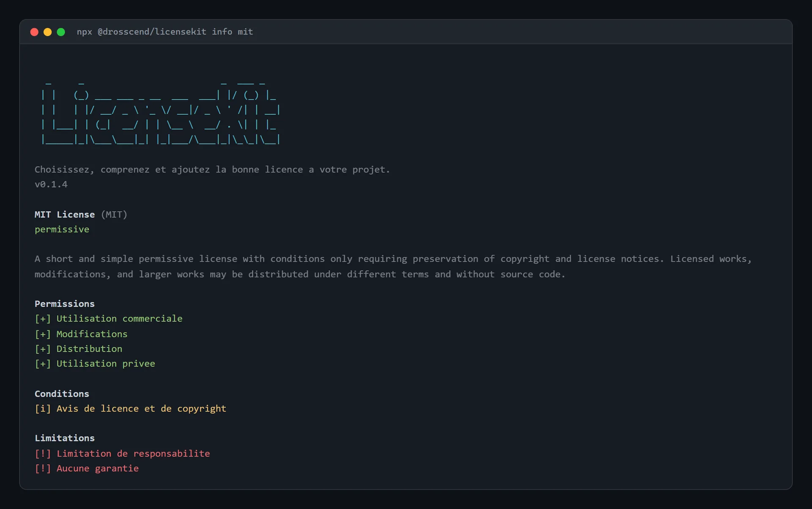Viewport: 812px width, 509px height.
Task: Click the title command 'npx @drosscend/licensekit info mit'
Action: coord(165,32)
